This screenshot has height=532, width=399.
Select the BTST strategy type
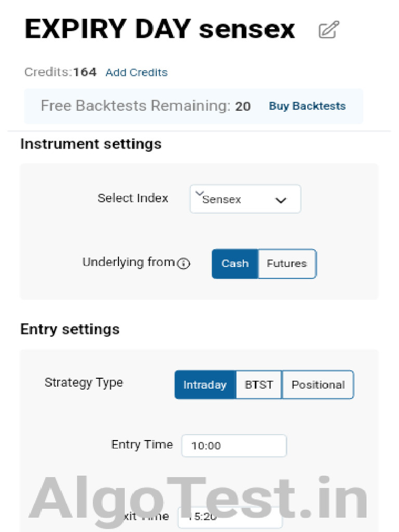tap(259, 385)
